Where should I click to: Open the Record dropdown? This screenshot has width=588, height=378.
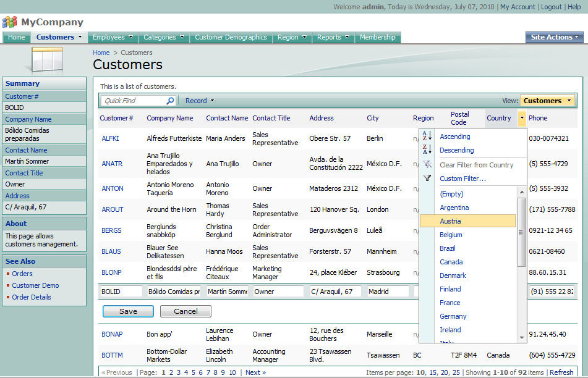[x=199, y=100]
